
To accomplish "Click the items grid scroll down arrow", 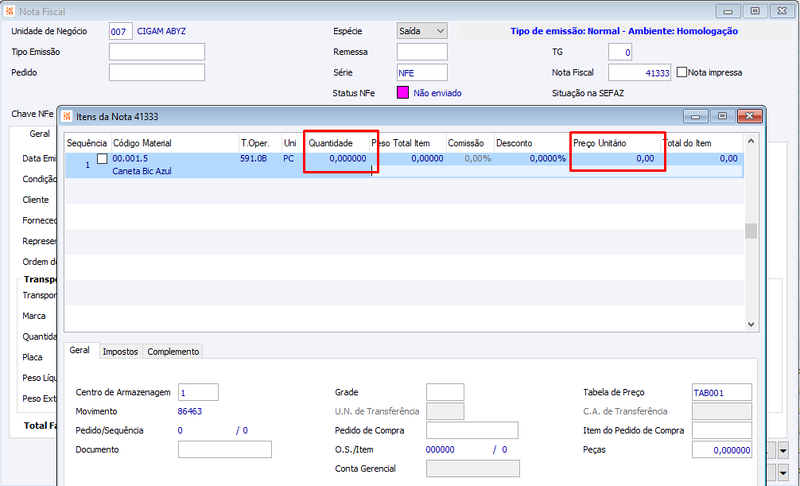I will pyautogui.click(x=751, y=324).
